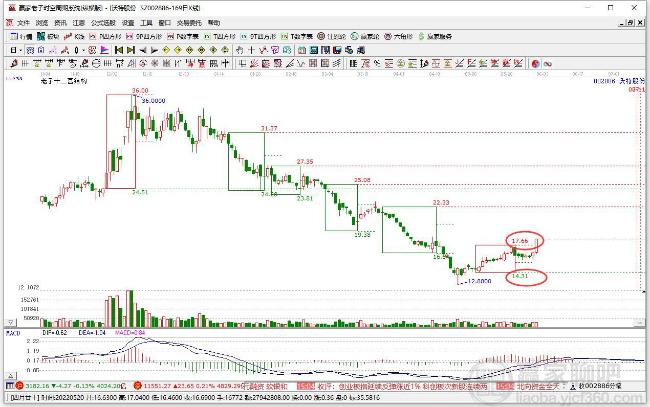
Task: Open the 工具 menu
Action: click(x=146, y=23)
